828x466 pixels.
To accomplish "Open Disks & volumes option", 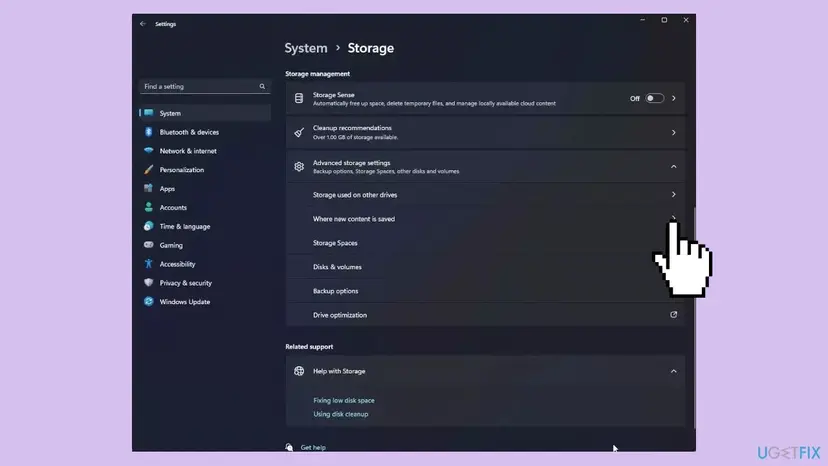I will click(485, 267).
